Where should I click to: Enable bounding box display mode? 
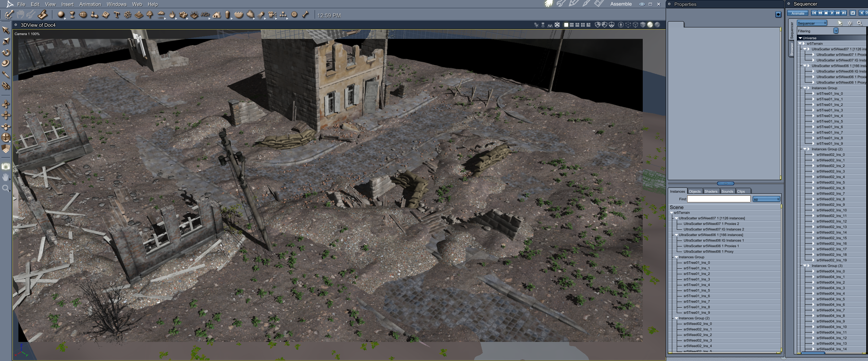tap(628, 25)
